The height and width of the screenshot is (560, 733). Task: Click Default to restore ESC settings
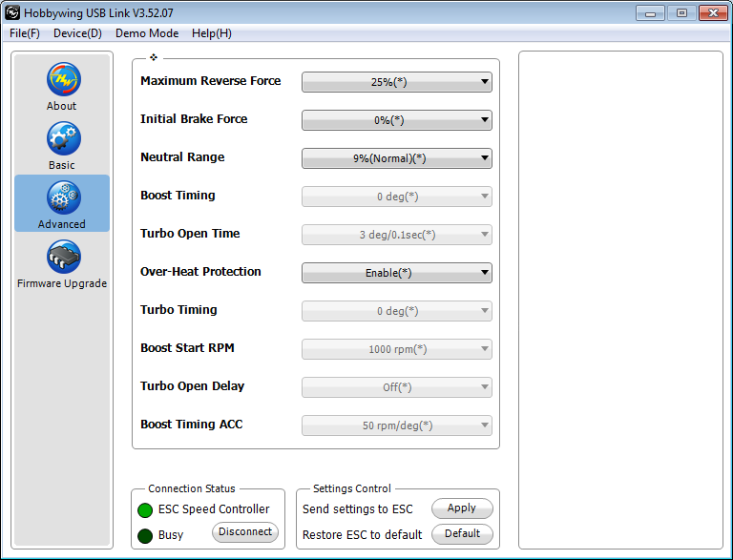point(462,534)
